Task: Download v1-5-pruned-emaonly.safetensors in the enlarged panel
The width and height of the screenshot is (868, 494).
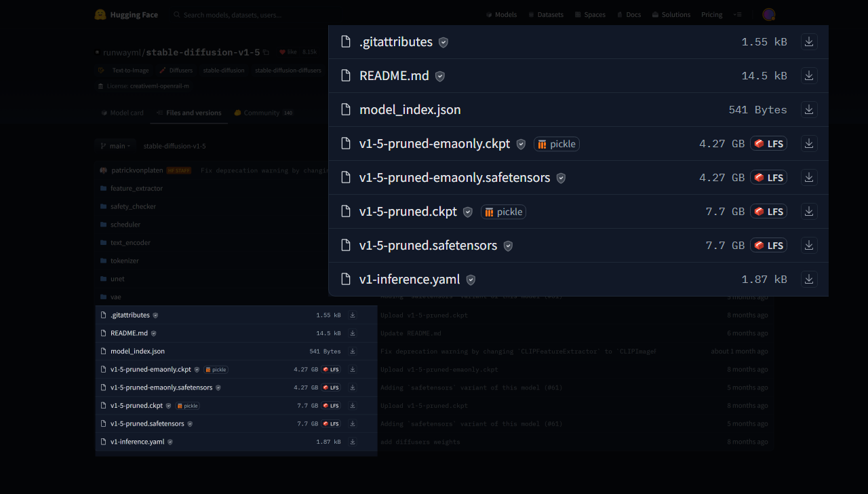Action: pyautogui.click(x=809, y=177)
